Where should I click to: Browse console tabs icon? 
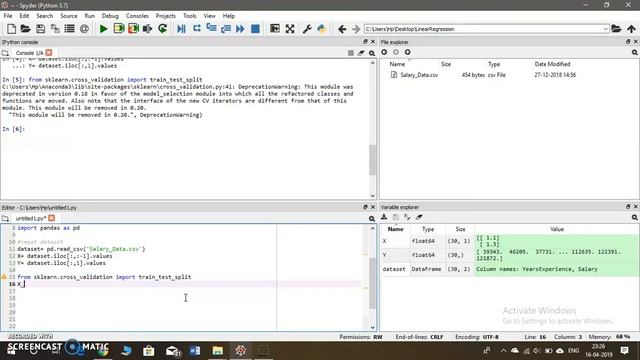coord(5,53)
